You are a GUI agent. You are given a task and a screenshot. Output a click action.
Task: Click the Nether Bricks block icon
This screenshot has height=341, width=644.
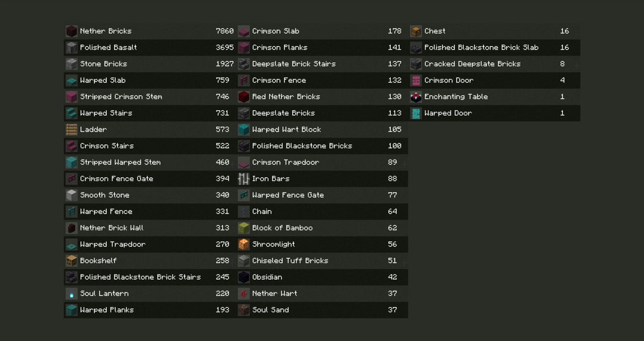click(x=71, y=31)
